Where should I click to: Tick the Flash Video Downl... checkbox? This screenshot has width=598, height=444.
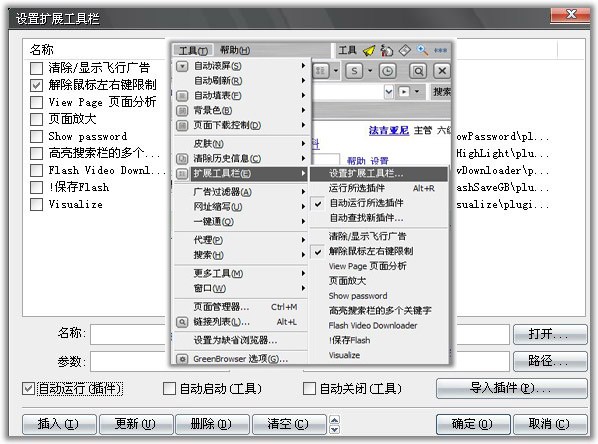[36, 170]
